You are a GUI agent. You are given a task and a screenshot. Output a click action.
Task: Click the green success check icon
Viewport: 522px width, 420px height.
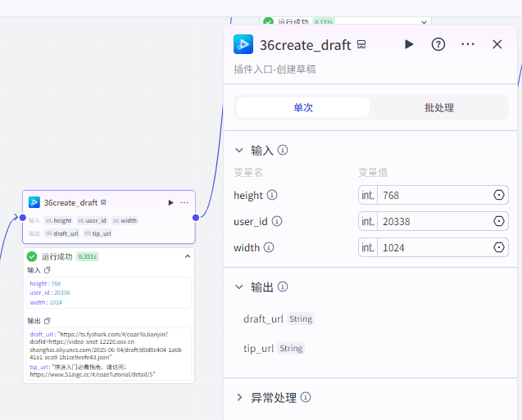tap(32, 256)
